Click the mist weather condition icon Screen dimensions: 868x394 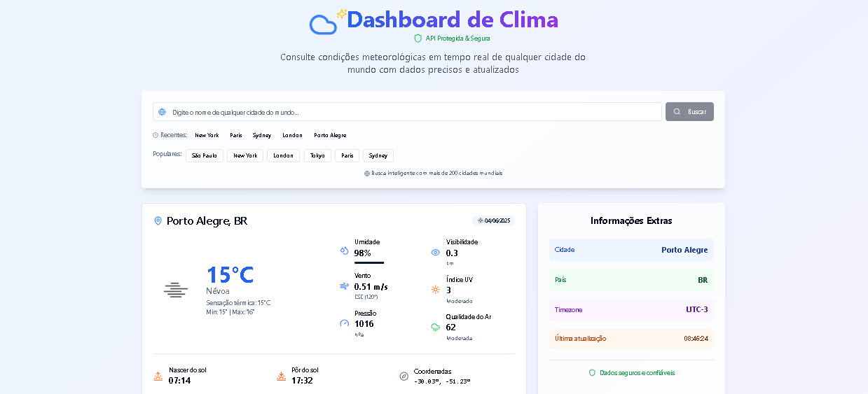coord(176,290)
